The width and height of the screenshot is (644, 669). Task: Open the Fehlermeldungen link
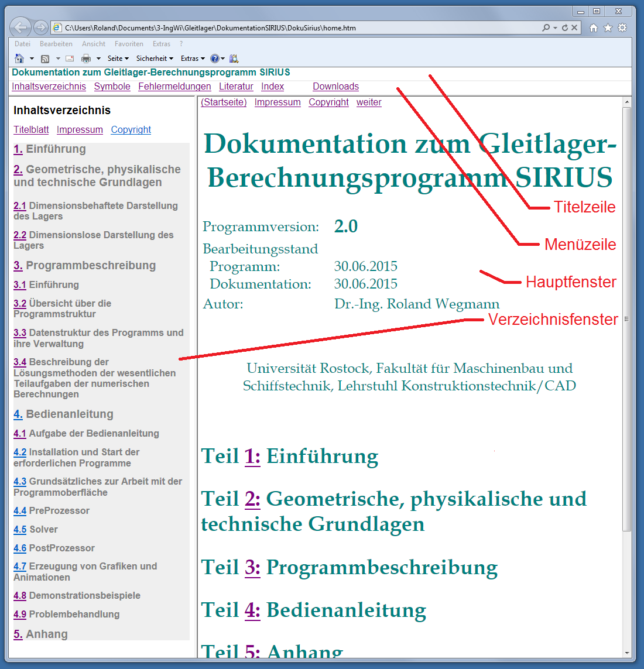click(x=174, y=87)
